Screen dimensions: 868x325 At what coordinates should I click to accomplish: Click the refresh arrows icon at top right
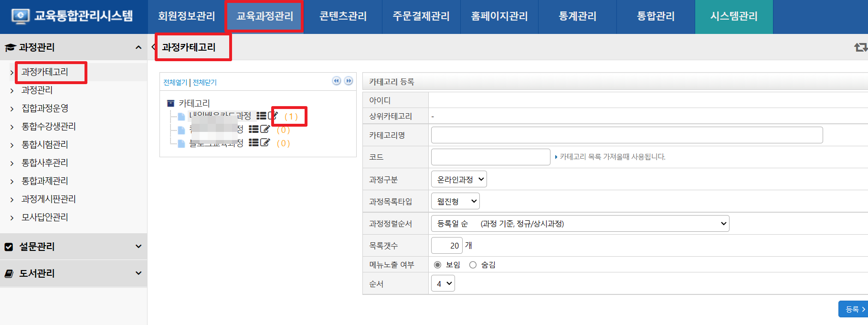tap(860, 47)
